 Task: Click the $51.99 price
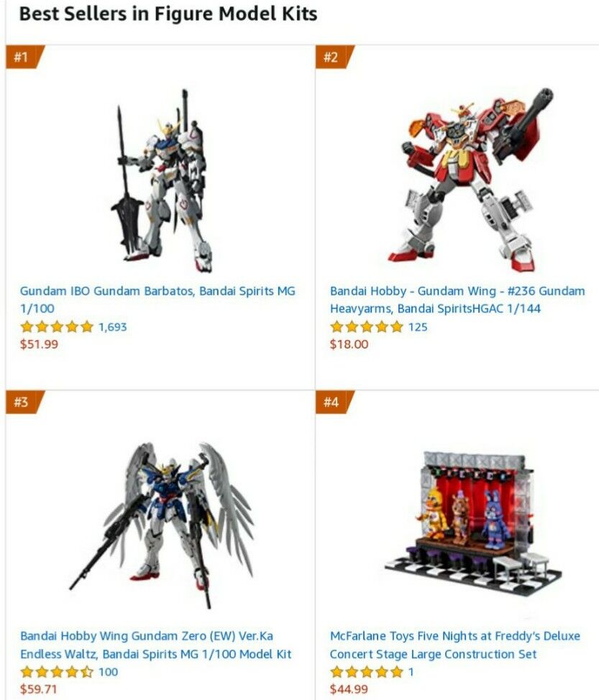pyautogui.click(x=39, y=344)
